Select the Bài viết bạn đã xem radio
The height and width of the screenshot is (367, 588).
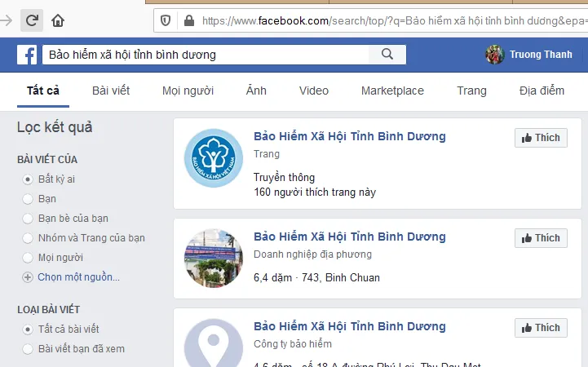click(28, 348)
